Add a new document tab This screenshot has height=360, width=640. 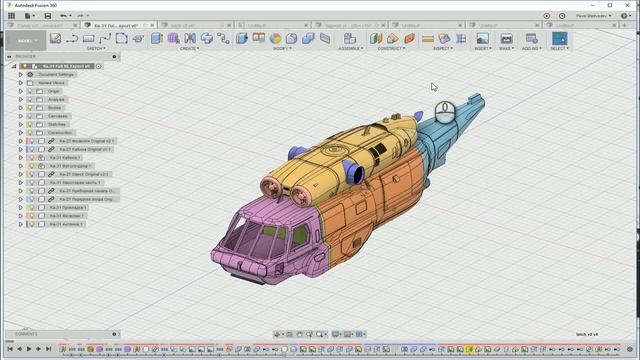click(x=624, y=25)
